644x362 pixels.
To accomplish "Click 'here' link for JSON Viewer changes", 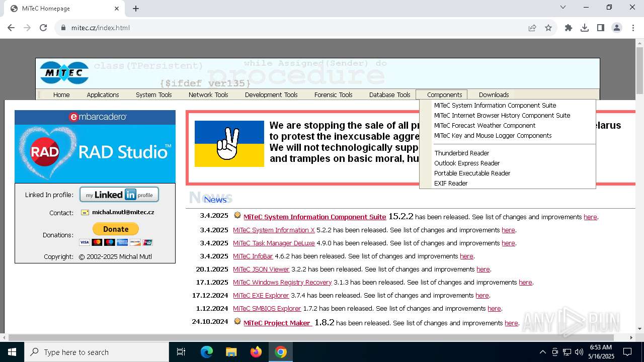I will click(483, 269).
